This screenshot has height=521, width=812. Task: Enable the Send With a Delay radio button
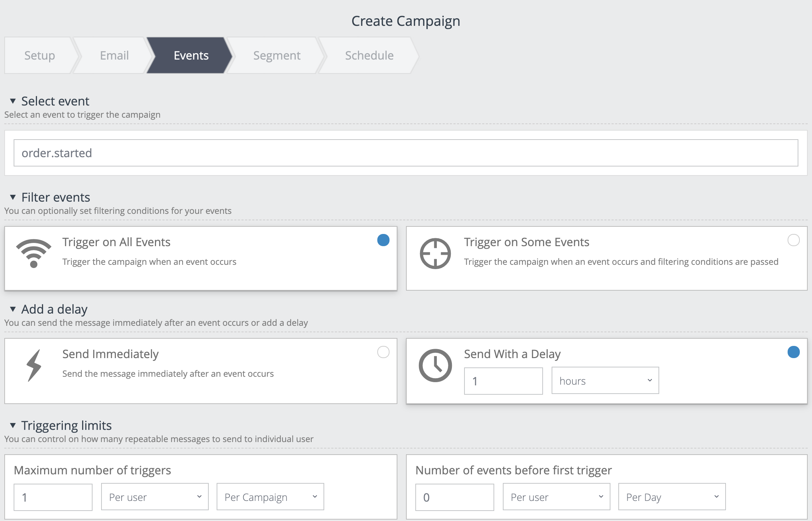coord(793,352)
